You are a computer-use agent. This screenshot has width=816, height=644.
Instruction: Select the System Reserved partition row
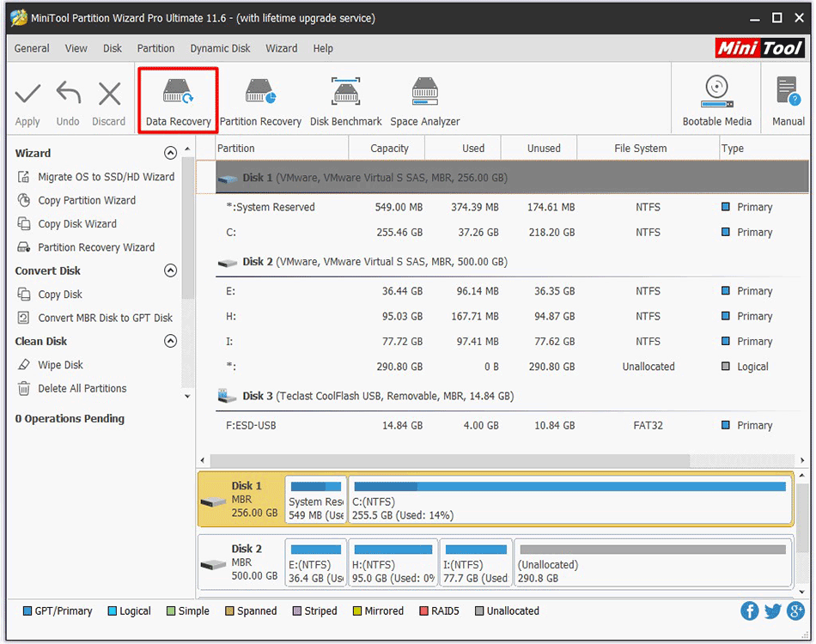point(512,207)
